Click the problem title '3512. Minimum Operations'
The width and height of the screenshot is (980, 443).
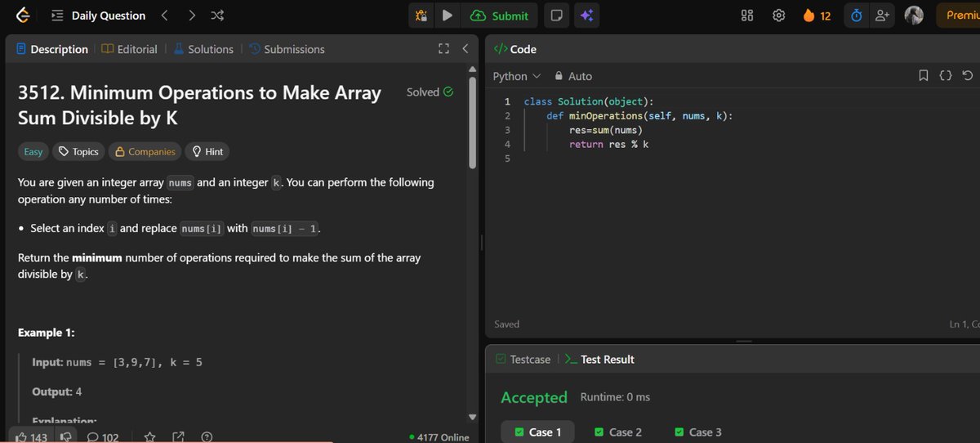pos(199,105)
